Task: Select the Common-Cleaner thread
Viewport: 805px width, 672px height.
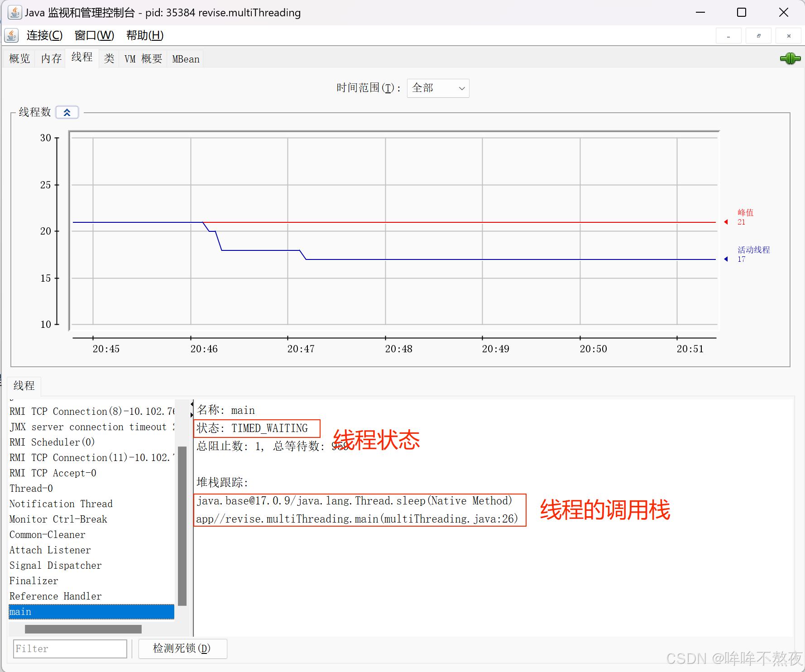Action: 91,535
